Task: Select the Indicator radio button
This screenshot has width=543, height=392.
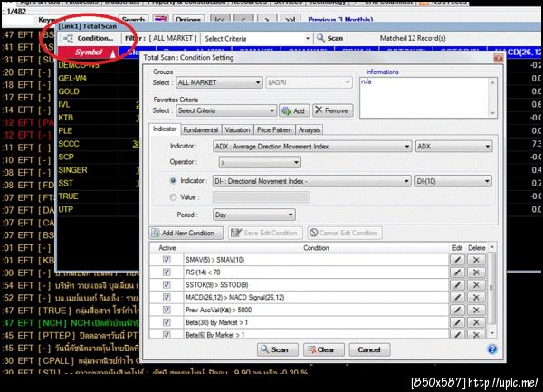Action: tap(173, 181)
